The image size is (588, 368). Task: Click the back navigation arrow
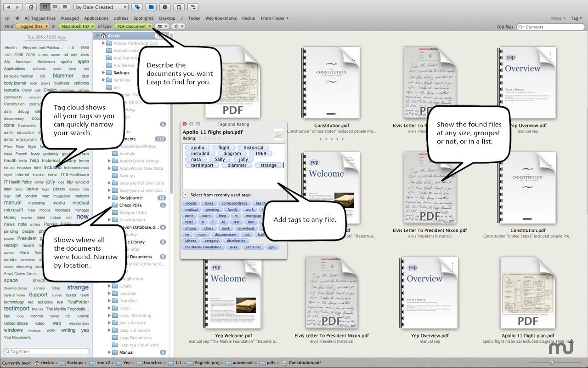(x=9, y=7)
